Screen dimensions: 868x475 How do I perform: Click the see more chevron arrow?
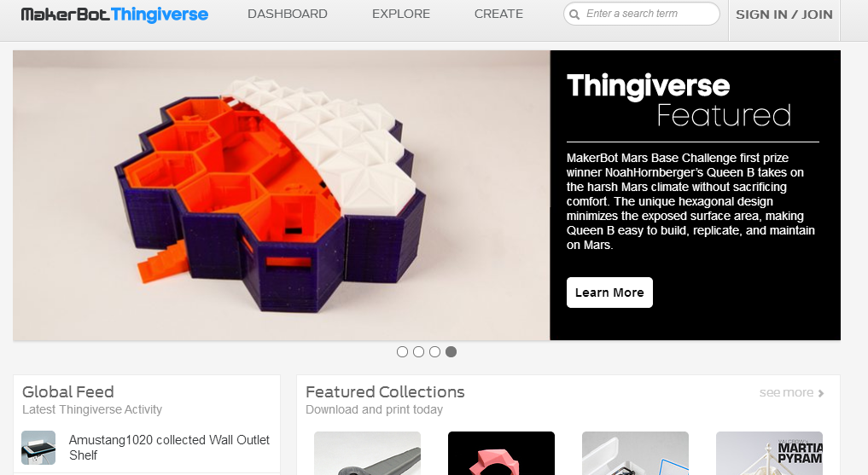[x=821, y=393]
